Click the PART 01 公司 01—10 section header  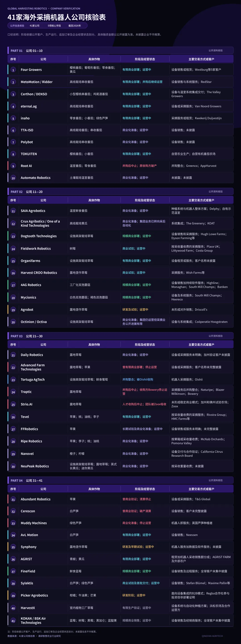(120, 50)
